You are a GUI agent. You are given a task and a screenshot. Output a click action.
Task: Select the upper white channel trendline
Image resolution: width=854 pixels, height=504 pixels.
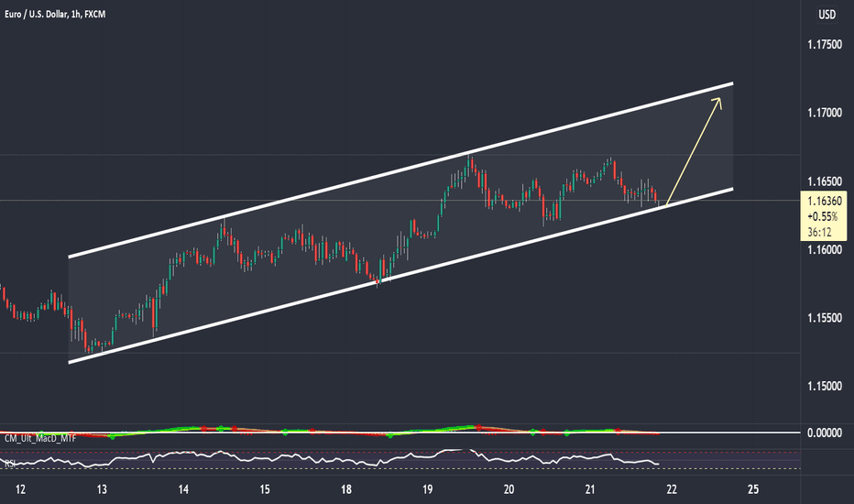400,170
